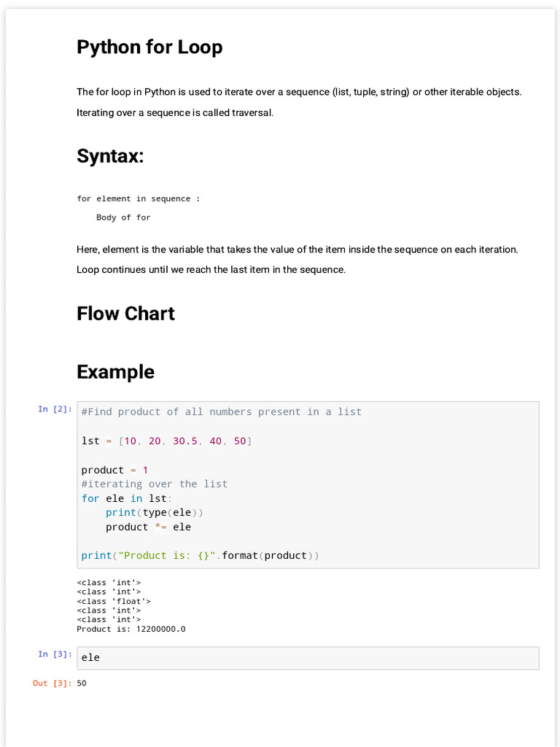Click the "Example" section heading

tap(115, 372)
